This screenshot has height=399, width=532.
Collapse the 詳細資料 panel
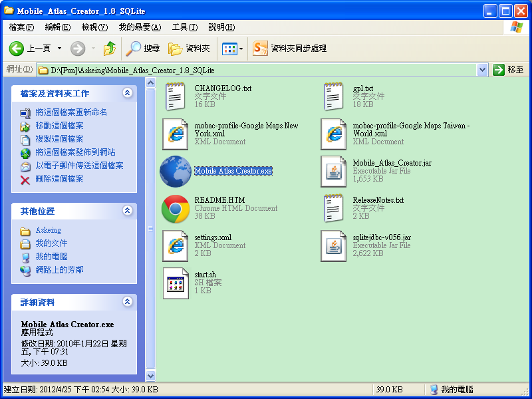click(127, 301)
